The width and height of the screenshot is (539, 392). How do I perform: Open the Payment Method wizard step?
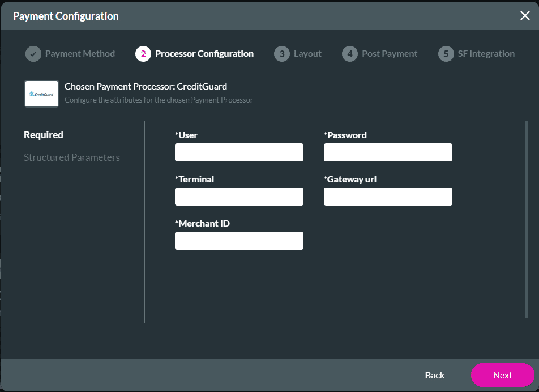pos(79,53)
